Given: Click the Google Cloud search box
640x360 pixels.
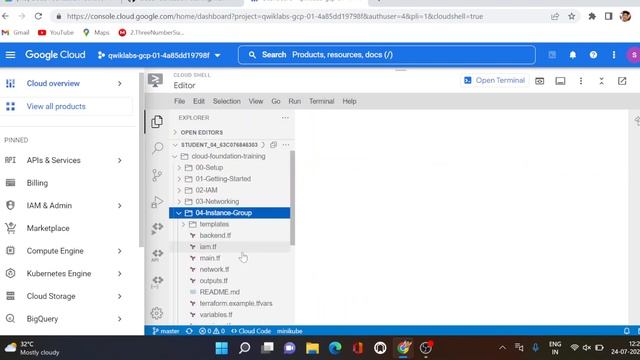Looking at the screenshot, I should [x=387, y=55].
